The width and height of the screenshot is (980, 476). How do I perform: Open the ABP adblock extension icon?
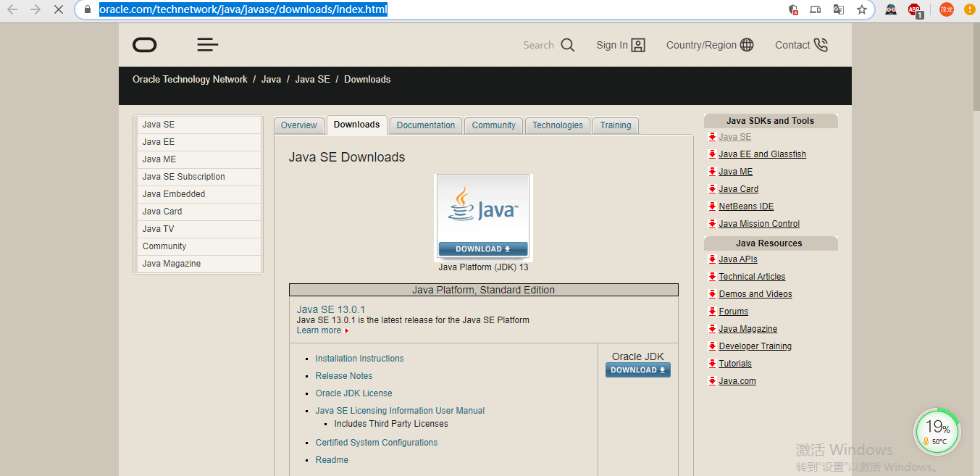916,10
